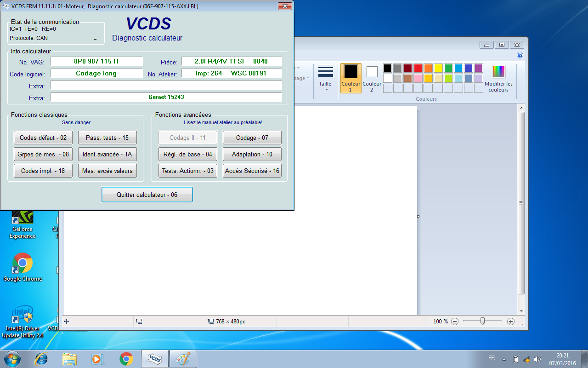588x368 pixels.
Task: Click the Paint vertical scrollbar
Action: (x=521, y=202)
